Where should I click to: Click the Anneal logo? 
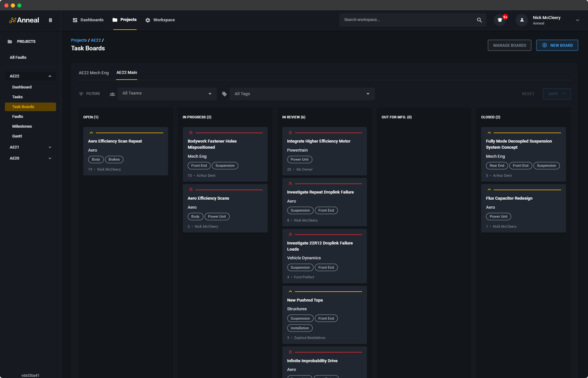(x=24, y=20)
